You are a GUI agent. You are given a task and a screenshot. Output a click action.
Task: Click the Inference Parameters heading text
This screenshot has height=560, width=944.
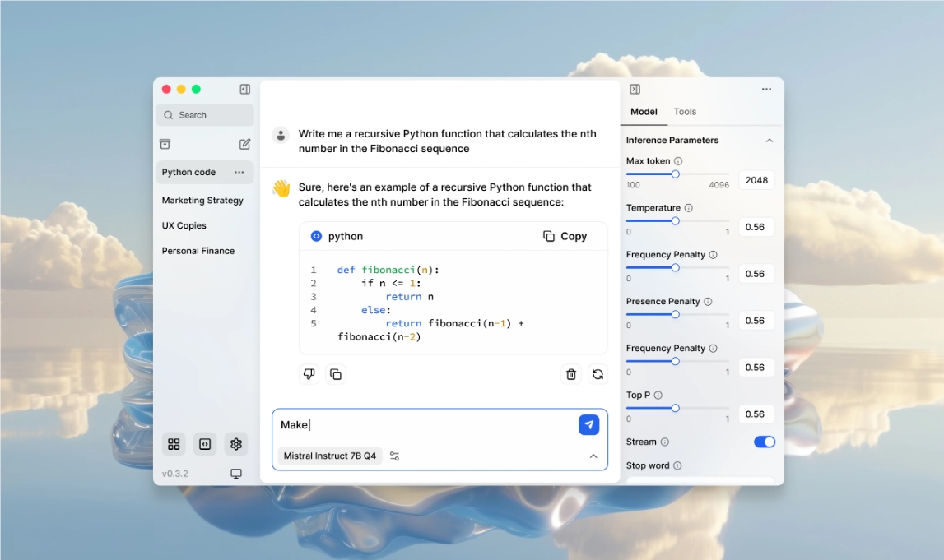672,140
